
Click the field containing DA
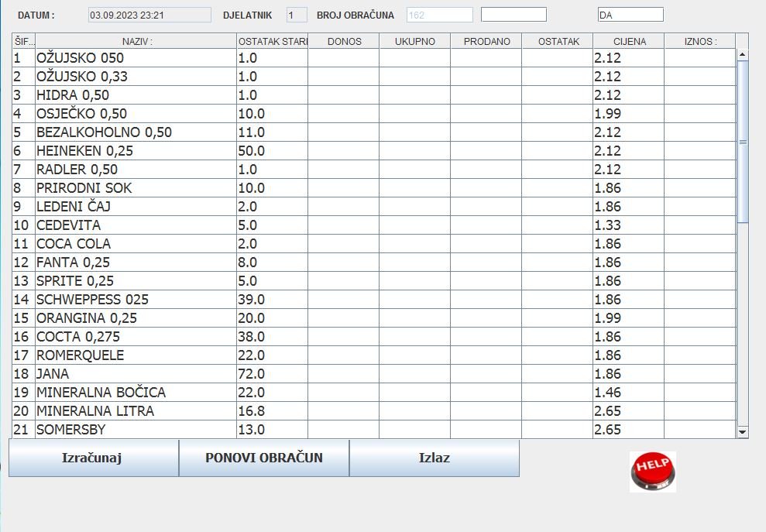pyautogui.click(x=630, y=15)
